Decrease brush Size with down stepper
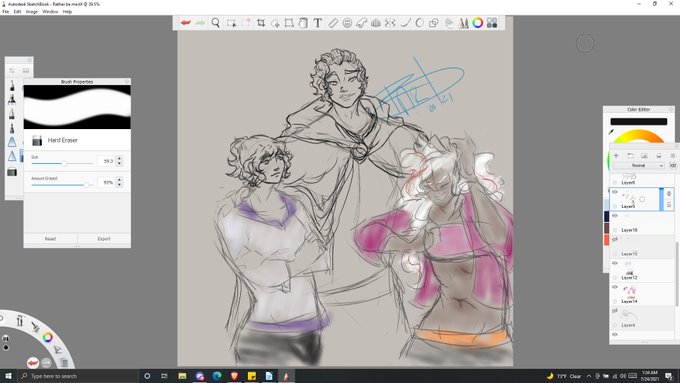Screen dimensions: 680x383 119,164
